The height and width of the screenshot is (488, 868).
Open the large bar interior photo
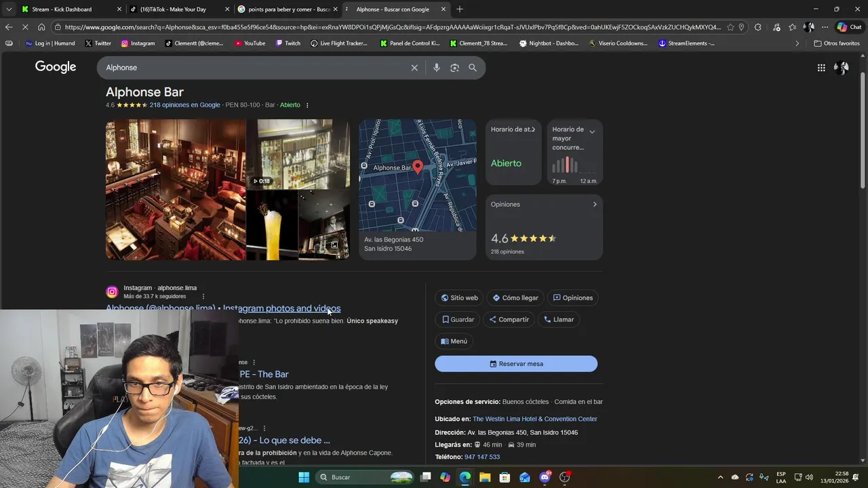(176, 190)
